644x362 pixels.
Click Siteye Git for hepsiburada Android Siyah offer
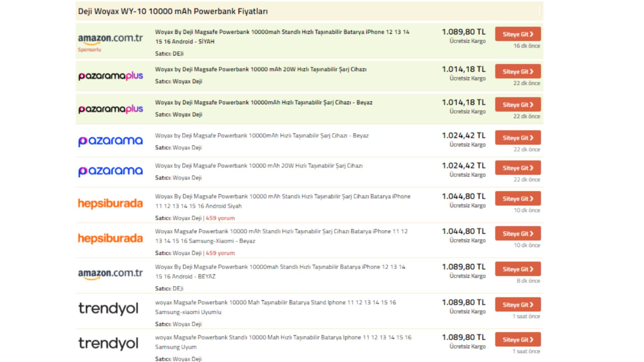pyautogui.click(x=518, y=199)
